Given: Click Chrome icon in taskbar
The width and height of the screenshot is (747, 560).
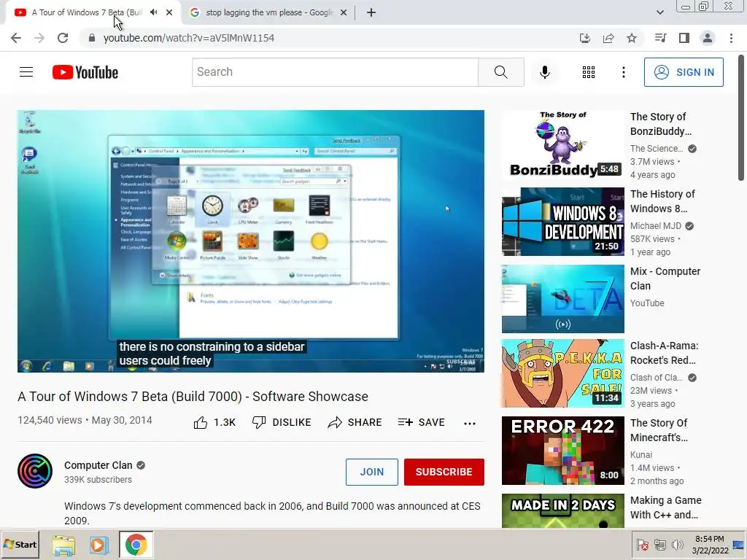Looking at the screenshot, I should (x=136, y=545).
